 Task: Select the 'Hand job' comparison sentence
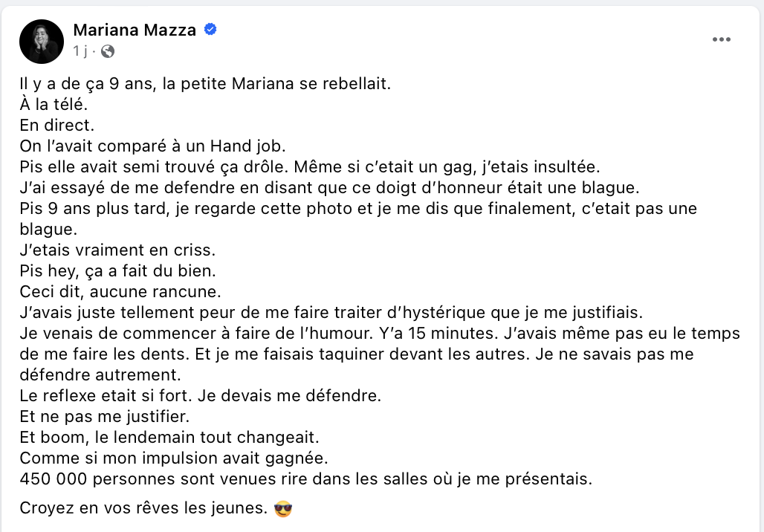point(152,146)
